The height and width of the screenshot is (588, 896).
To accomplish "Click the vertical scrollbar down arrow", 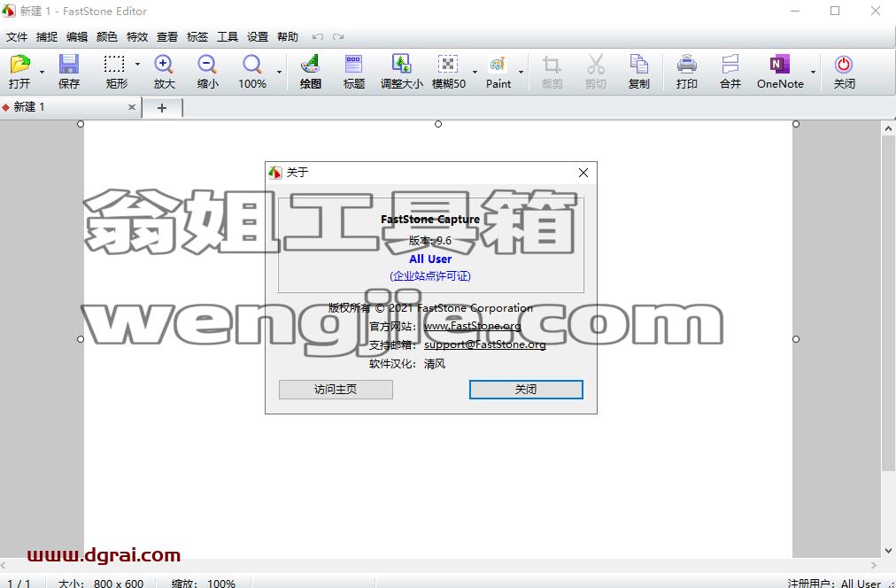I will [888, 551].
